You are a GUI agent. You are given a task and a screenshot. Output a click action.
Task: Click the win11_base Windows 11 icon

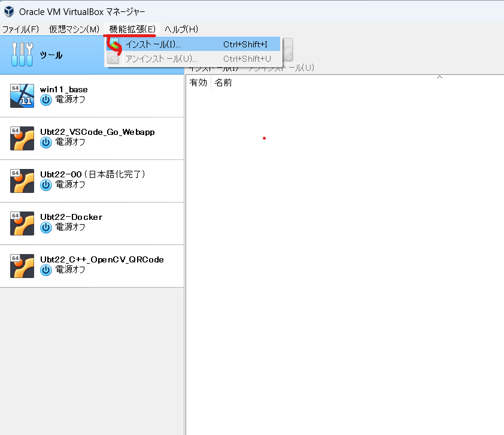(x=22, y=95)
